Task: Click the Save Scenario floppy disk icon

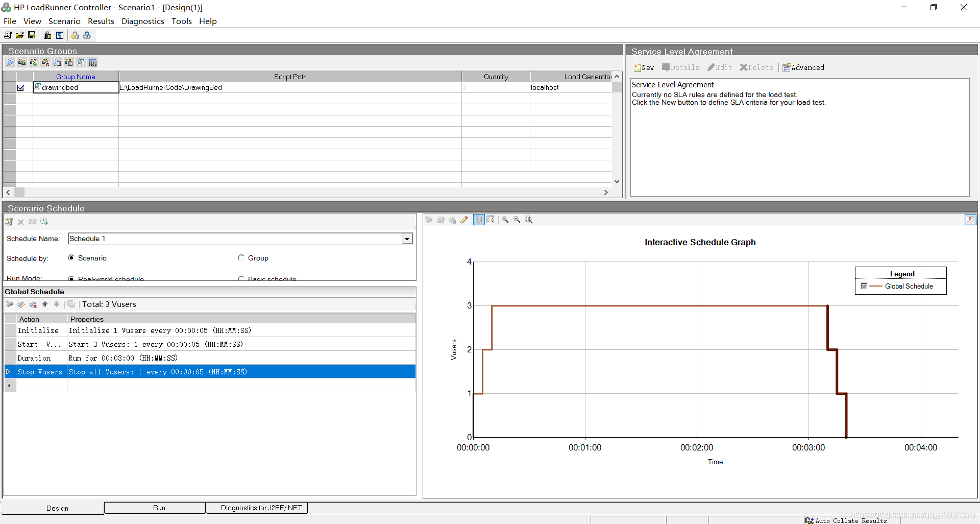Action: click(x=32, y=35)
